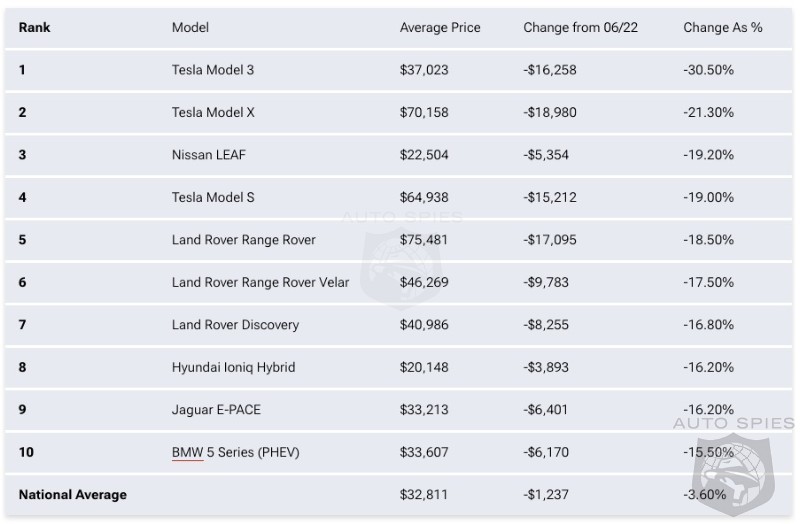Select Land Rover Range Rover Velar text
This screenshot has height=524, width=800.
tap(261, 282)
